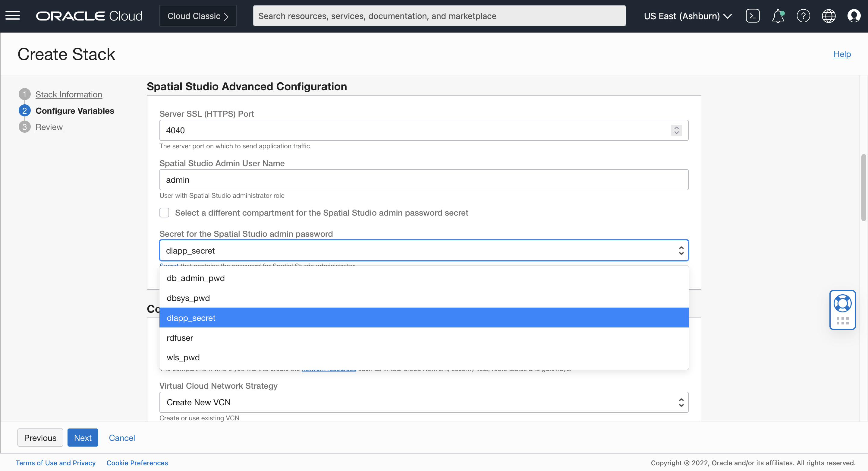Image resolution: width=868 pixels, height=471 pixels.
Task: Open the hamburger navigation menu
Action: coord(13,16)
